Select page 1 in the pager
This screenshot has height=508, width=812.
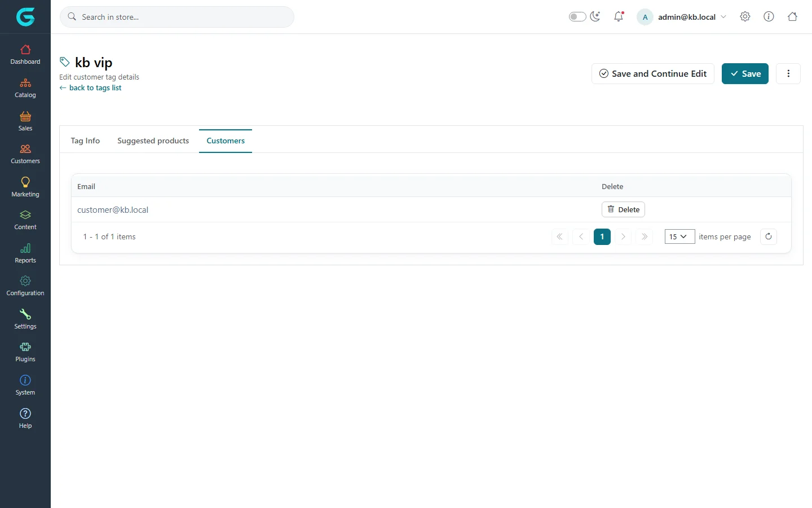[x=602, y=237]
